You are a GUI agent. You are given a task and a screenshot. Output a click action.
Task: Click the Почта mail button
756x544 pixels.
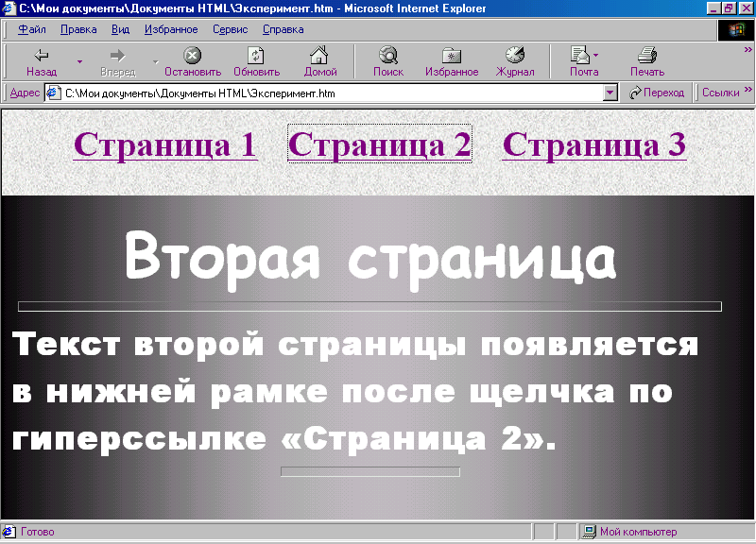point(584,61)
